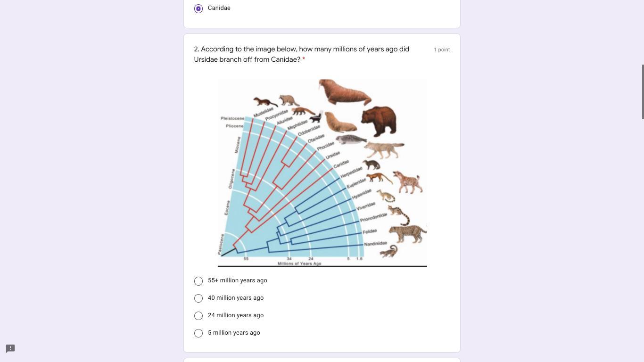Screen dimensions: 644x362
Task: Click the page's vertical scrollbar thumb
Action: [643, 92]
